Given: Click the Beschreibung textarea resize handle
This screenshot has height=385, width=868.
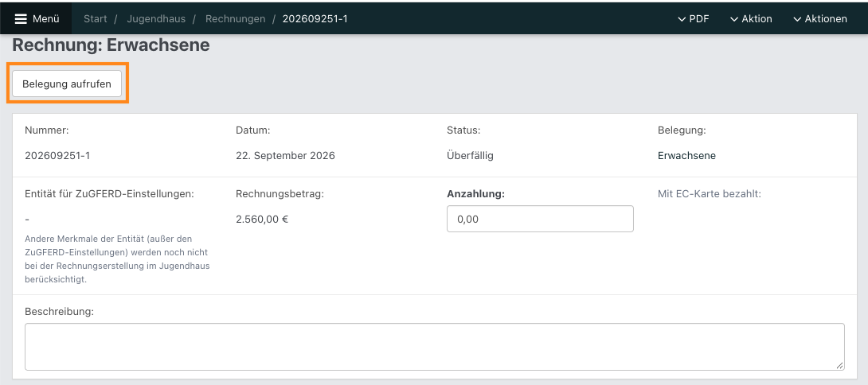Looking at the screenshot, I should (x=840, y=366).
